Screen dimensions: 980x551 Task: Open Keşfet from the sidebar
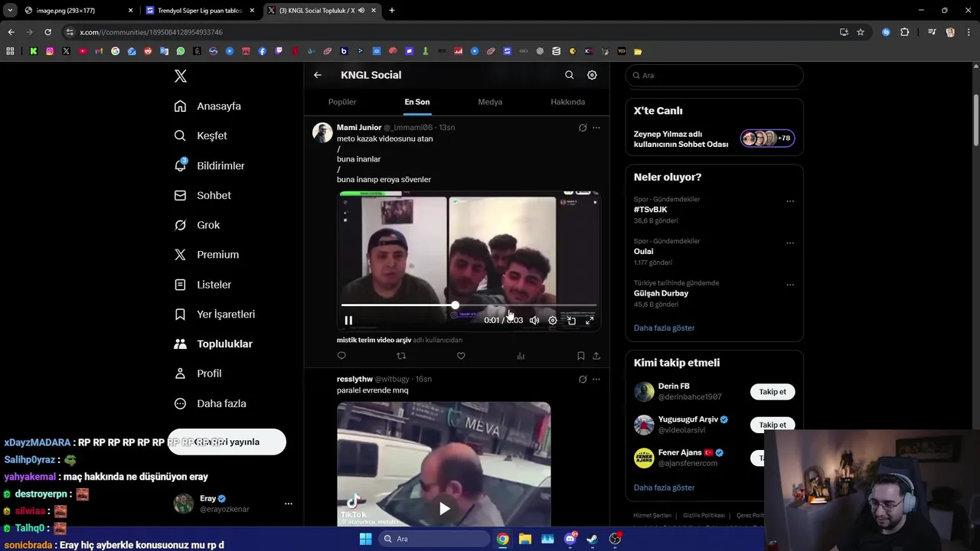click(x=201, y=135)
